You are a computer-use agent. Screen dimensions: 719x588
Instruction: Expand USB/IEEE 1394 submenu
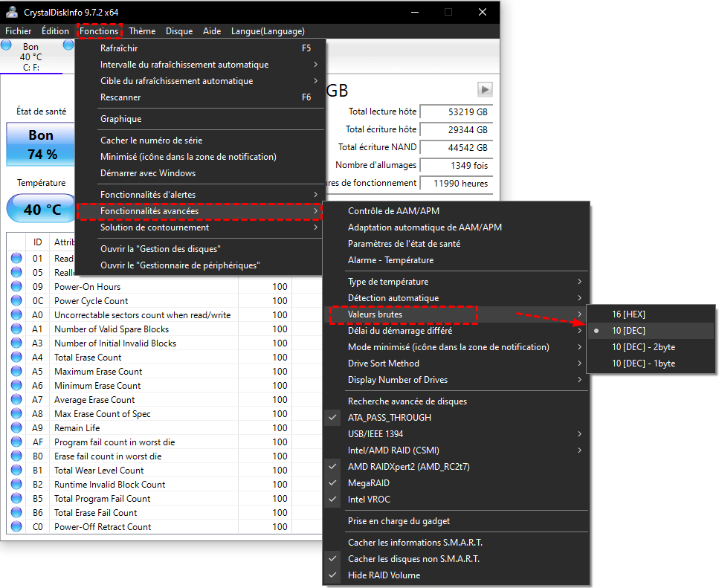click(457, 434)
